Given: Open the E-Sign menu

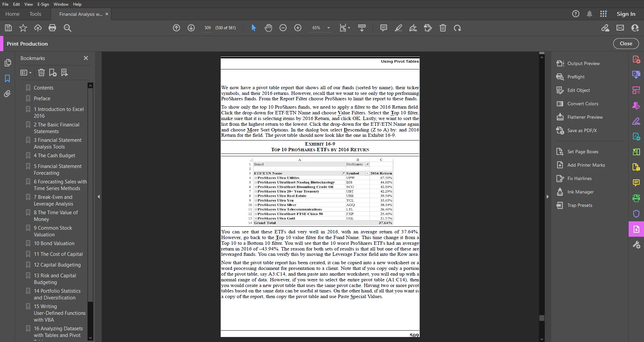Looking at the screenshot, I should point(43,4).
